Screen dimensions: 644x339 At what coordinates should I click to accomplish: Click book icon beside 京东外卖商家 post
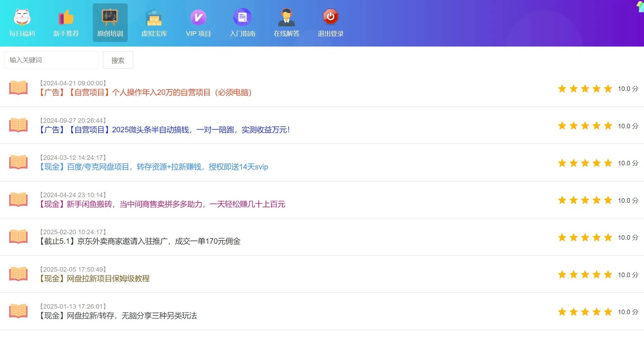coord(18,237)
